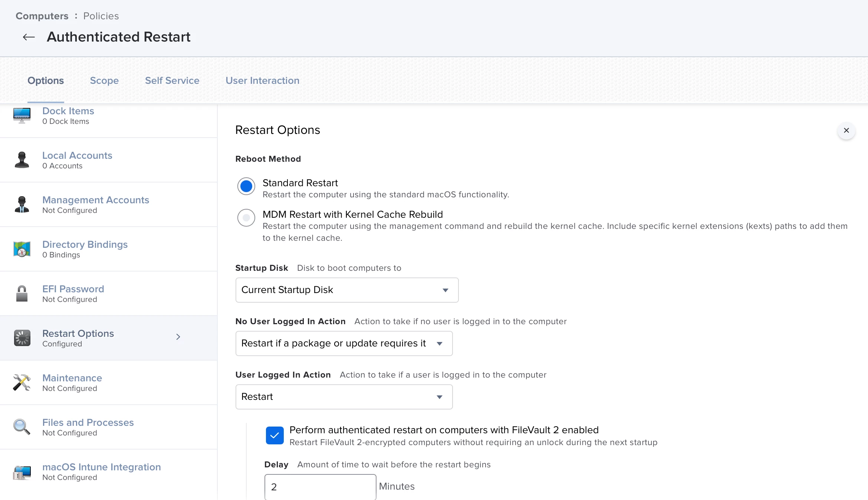Close the Restart Options panel
The image size is (868, 500).
pyautogui.click(x=846, y=131)
